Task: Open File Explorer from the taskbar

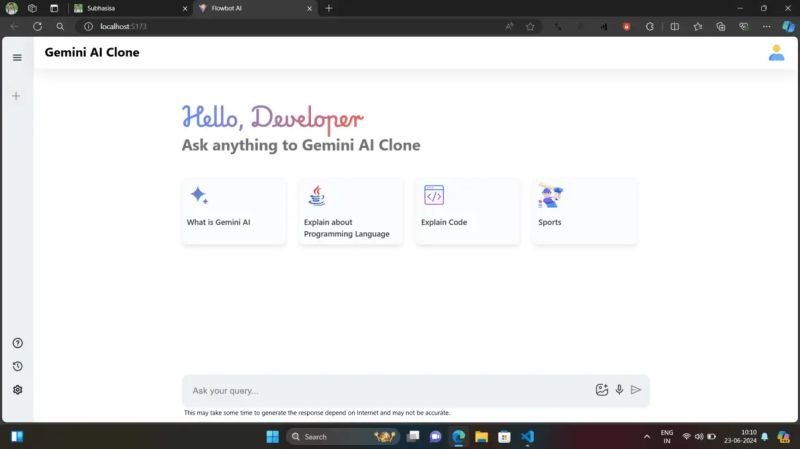Action: pyautogui.click(x=481, y=437)
